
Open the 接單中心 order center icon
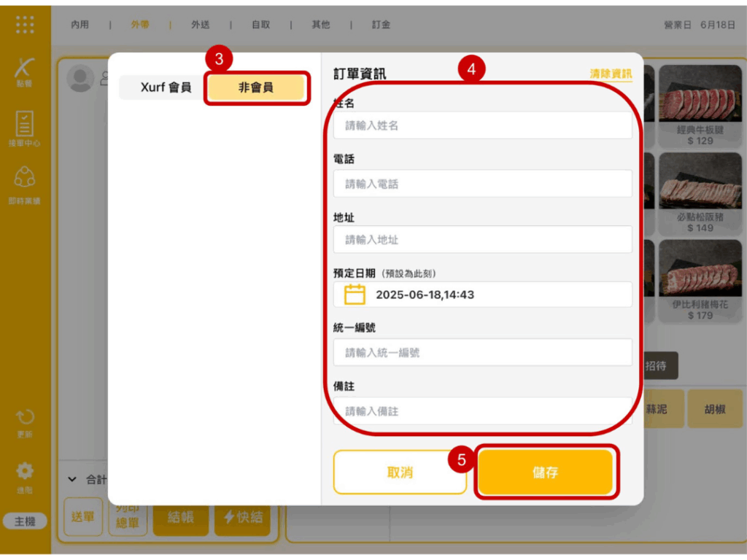25,127
